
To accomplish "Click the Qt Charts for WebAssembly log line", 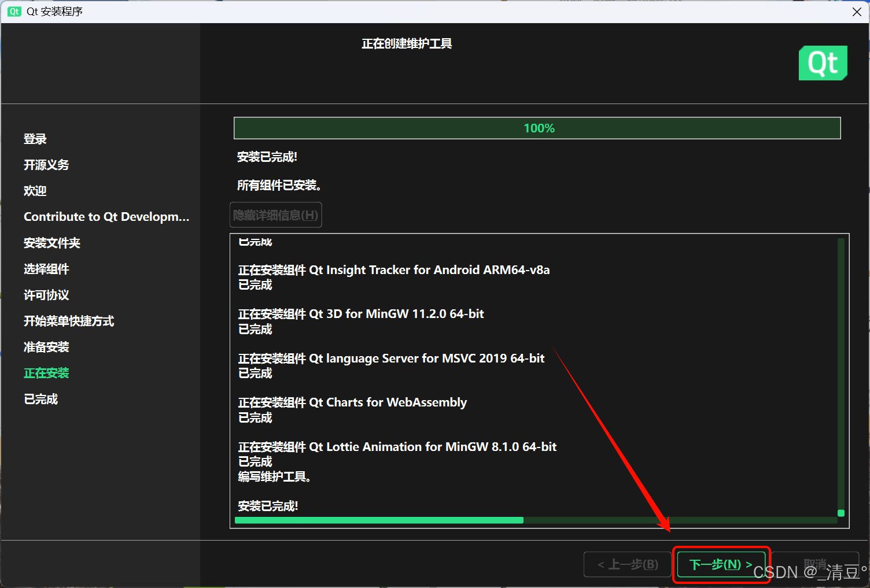I will (x=352, y=402).
